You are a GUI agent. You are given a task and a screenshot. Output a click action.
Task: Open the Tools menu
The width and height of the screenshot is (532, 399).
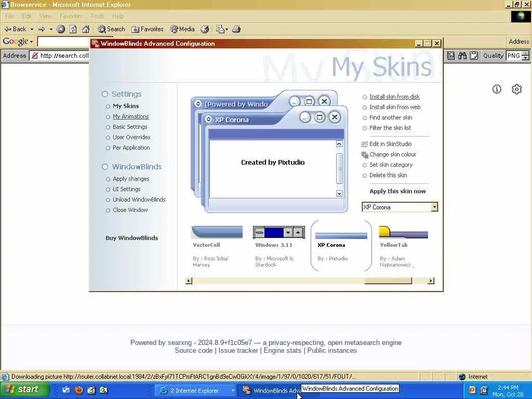pyautogui.click(x=98, y=16)
